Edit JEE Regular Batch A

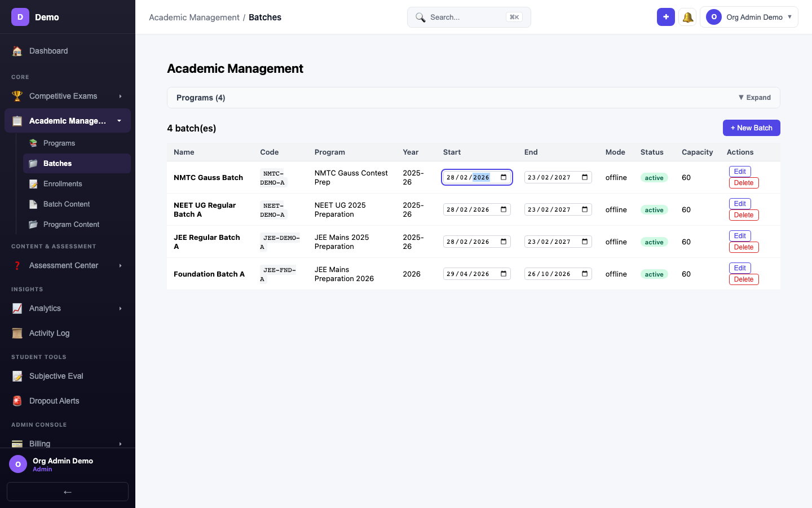(740, 236)
